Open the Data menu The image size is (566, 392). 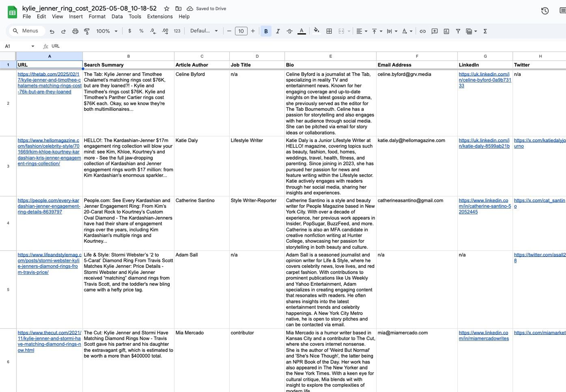pyautogui.click(x=117, y=16)
